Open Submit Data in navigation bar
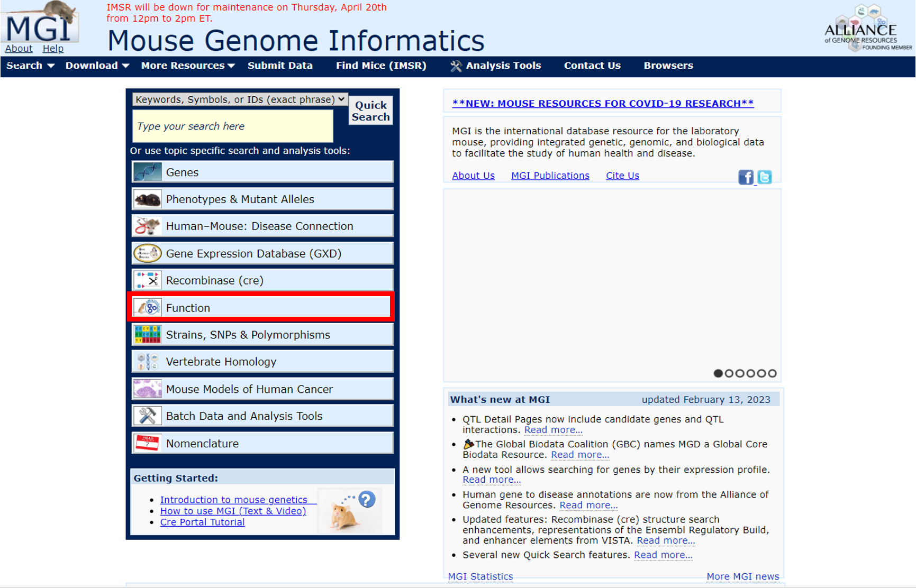Screen dimensions: 916x588 (280, 66)
